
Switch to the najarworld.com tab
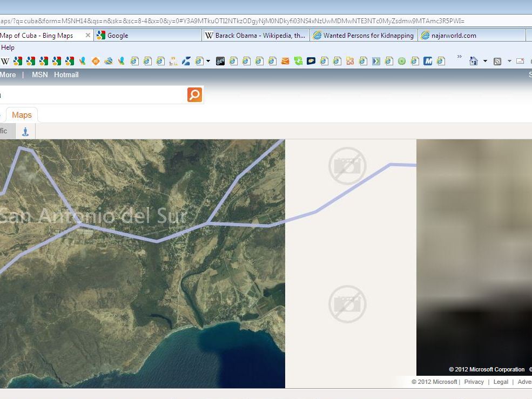(472, 35)
